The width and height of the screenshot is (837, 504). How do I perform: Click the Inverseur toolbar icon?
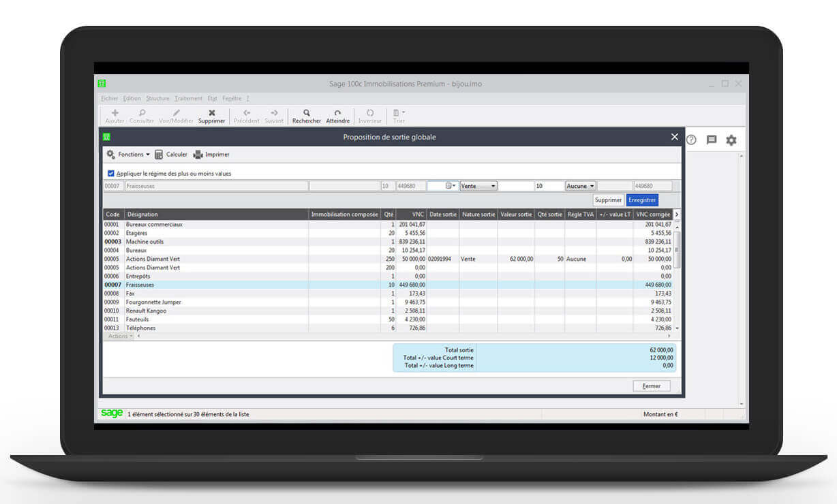(x=370, y=113)
